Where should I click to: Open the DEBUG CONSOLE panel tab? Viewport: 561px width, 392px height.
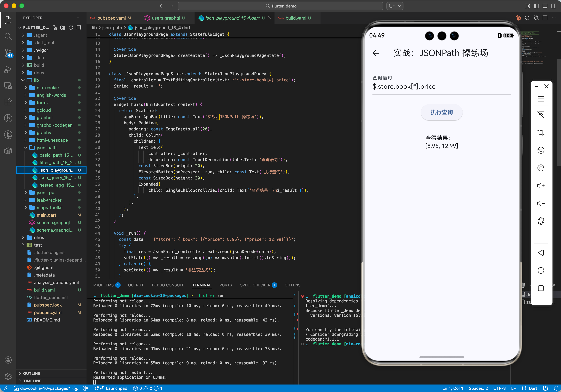tap(168, 285)
